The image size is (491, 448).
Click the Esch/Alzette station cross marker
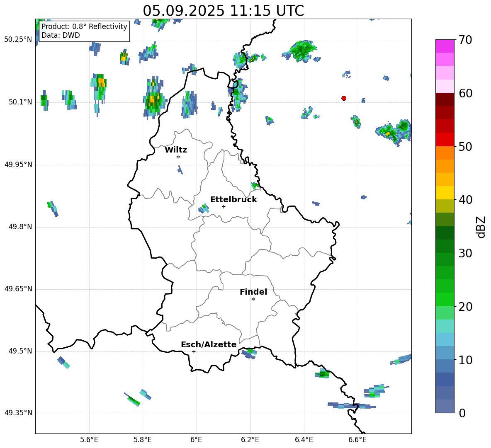point(194,351)
